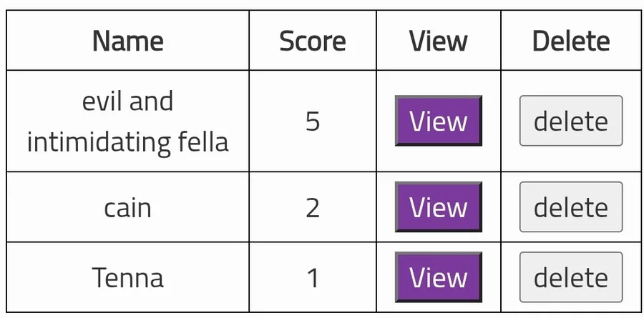Click View button for cain
Screen dimensions: 644x318
pyautogui.click(x=438, y=207)
